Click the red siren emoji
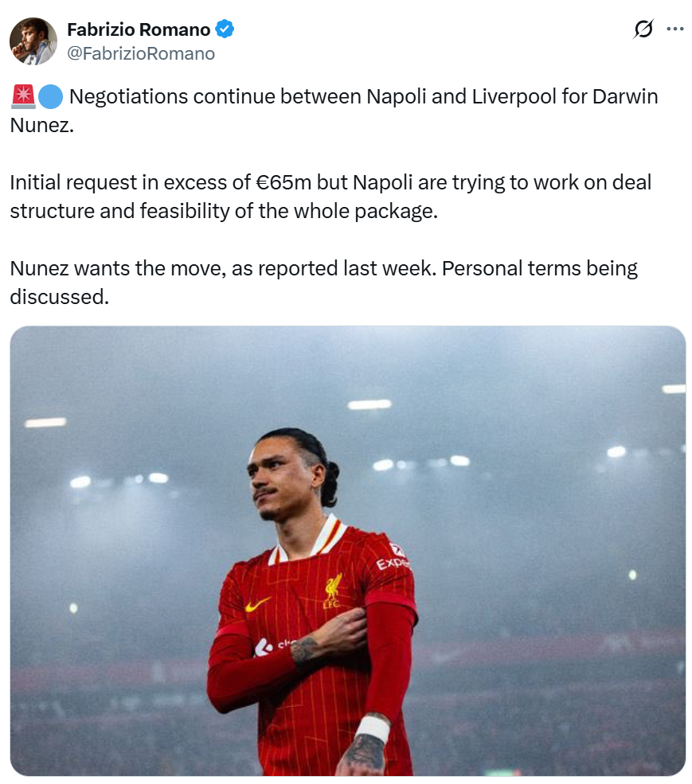The width and height of the screenshot is (692, 784). (x=23, y=96)
